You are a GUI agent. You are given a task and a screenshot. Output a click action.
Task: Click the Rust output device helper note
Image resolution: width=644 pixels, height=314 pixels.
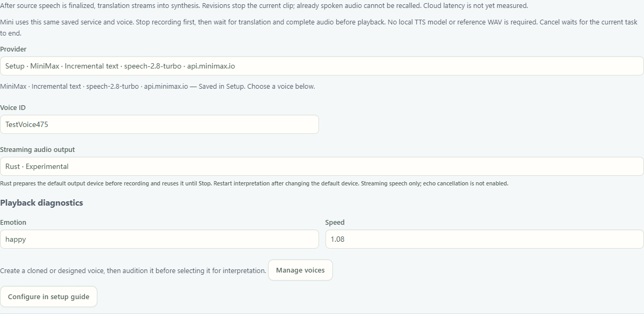point(254,183)
